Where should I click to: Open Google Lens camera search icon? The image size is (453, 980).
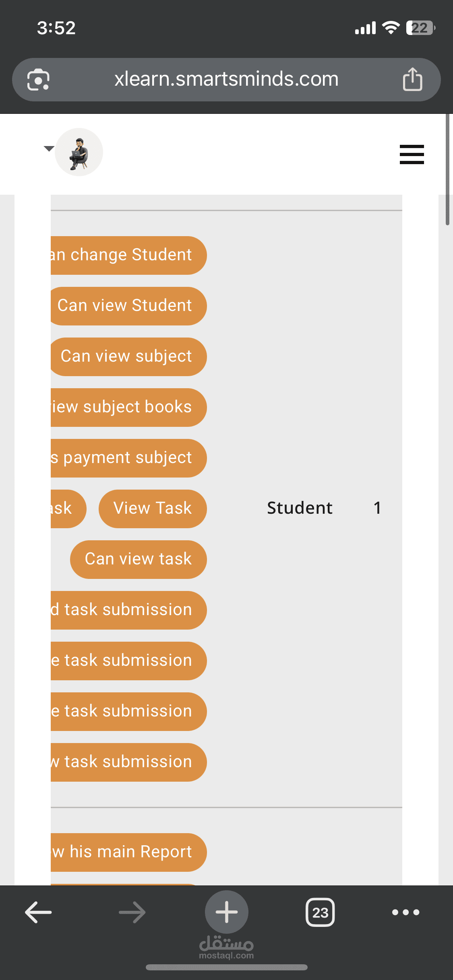click(38, 79)
